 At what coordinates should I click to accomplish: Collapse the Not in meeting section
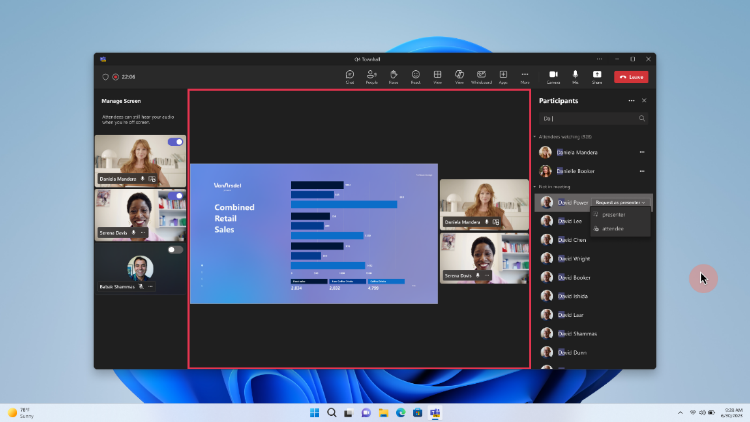pyautogui.click(x=535, y=186)
